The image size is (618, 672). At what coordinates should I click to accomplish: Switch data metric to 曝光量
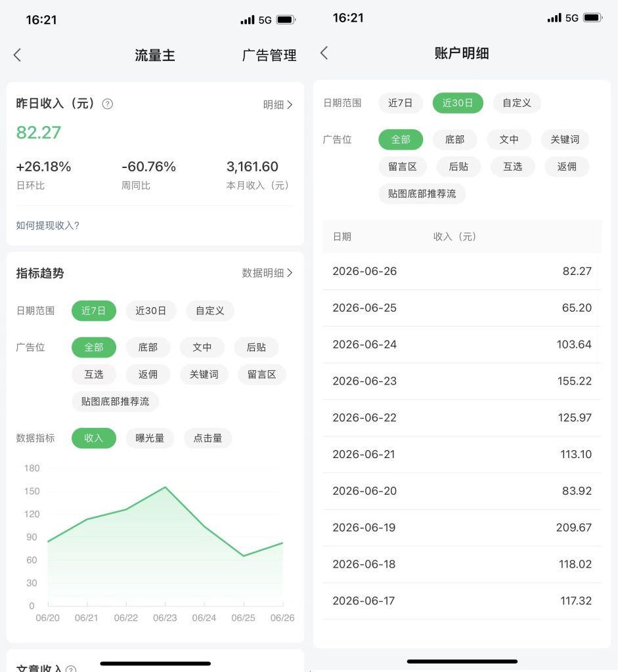coord(150,438)
